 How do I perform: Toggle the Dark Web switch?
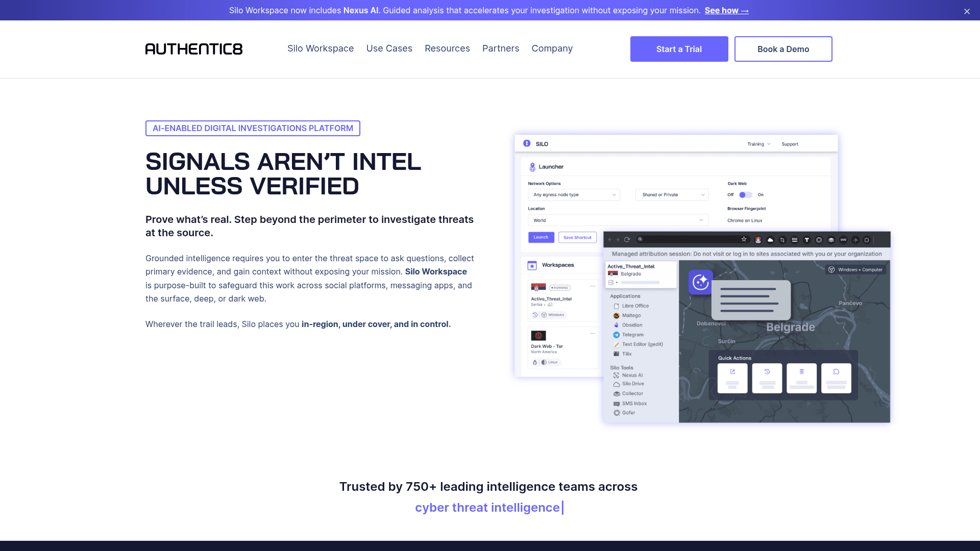(x=745, y=194)
